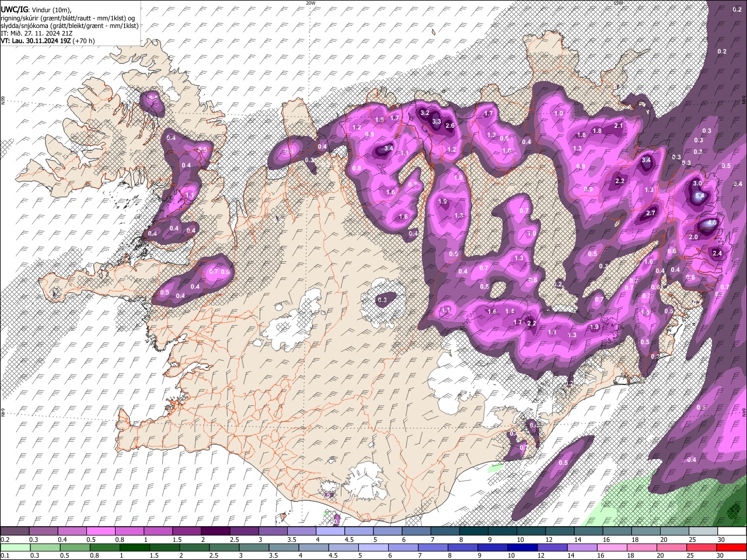Click the 3.3 value in the northern snow band

coord(437,121)
